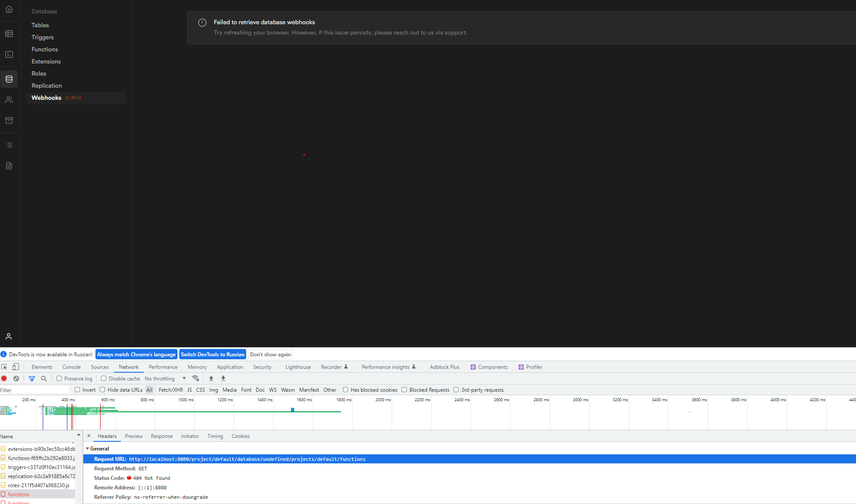Open the account icon at sidebar bottom
The height and width of the screenshot is (504, 856).
(x=9, y=336)
